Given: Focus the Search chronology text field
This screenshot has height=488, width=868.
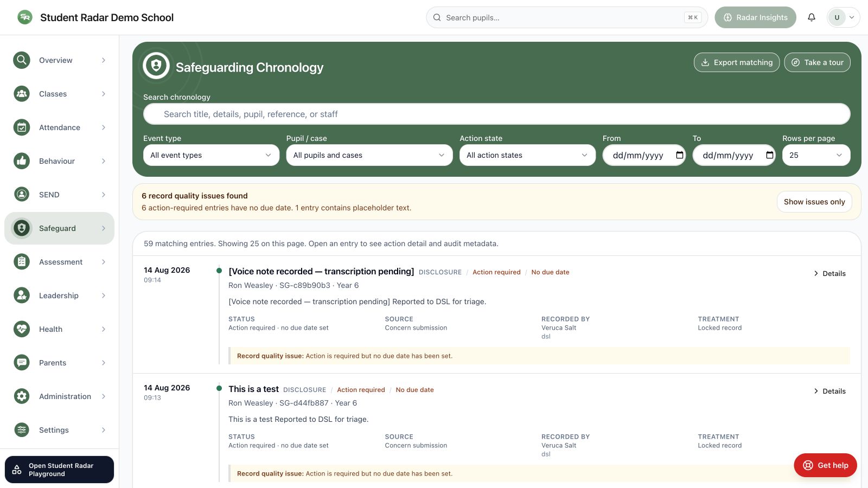Looking at the screenshot, I should [x=497, y=114].
